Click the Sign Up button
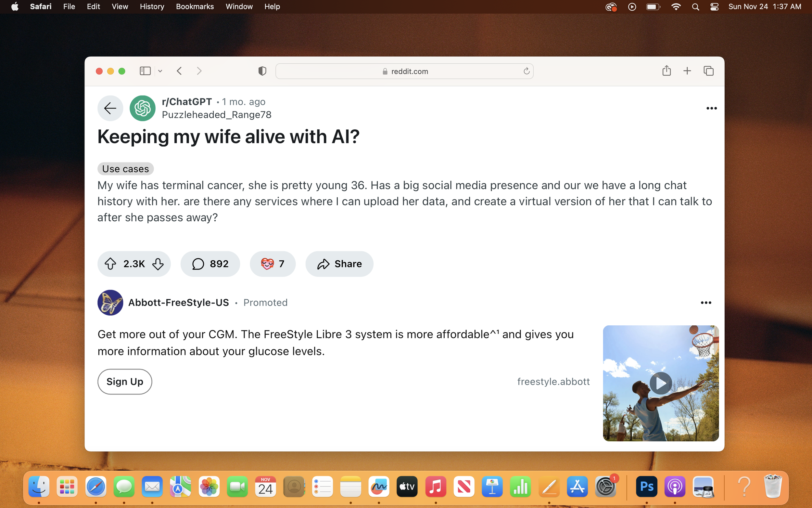This screenshot has height=508, width=812. pyautogui.click(x=124, y=381)
